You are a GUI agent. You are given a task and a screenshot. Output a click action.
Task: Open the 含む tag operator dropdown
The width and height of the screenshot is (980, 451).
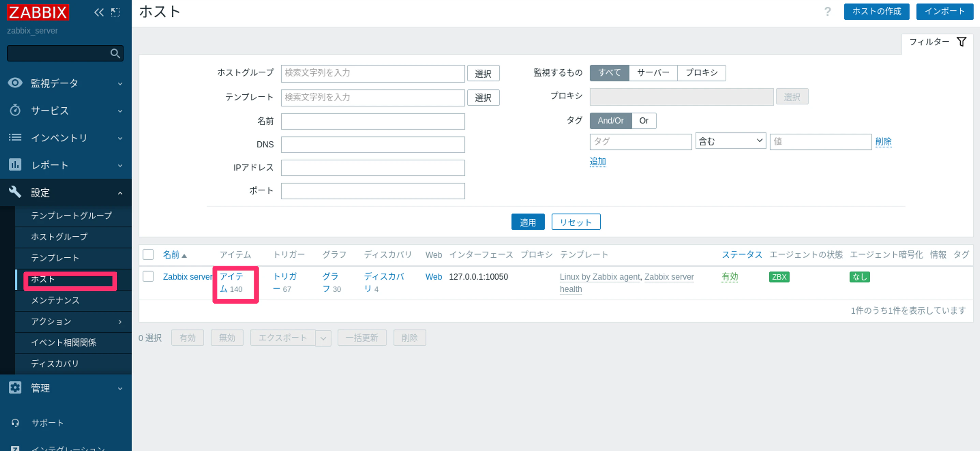click(730, 141)
